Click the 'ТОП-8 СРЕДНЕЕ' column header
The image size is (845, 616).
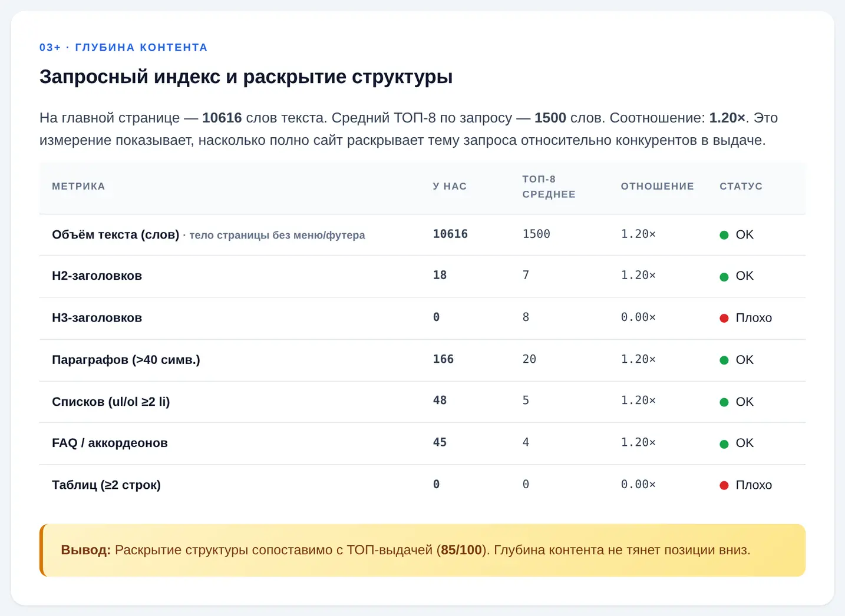(x=549, y=187)
